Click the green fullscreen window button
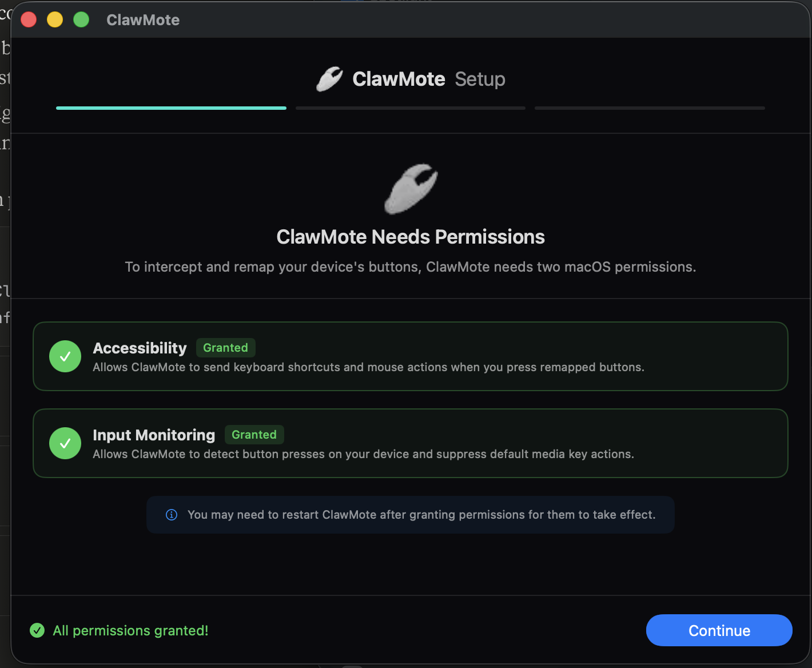 coord(81,20)
